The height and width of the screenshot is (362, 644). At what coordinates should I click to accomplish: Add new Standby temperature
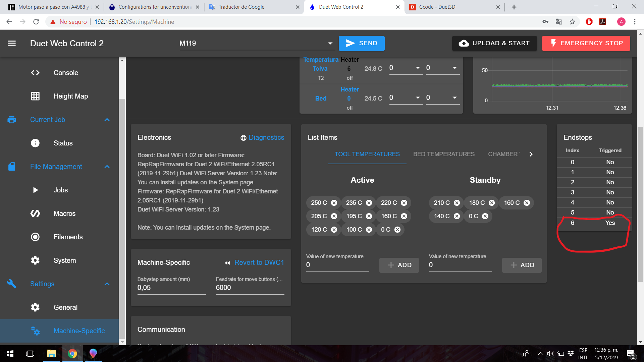point(522,265)
